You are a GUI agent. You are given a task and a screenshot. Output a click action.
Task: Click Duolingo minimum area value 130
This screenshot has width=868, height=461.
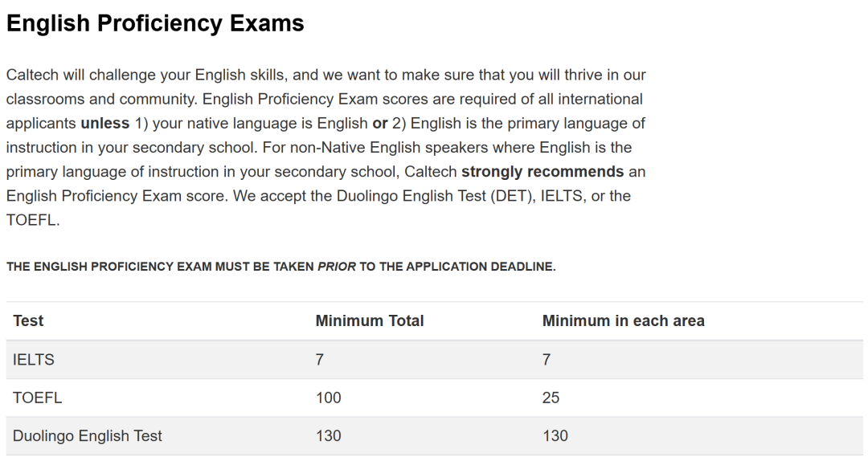pos(555,436)
